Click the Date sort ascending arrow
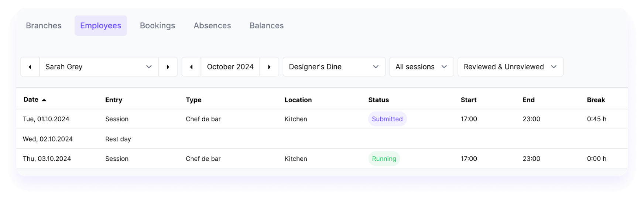 click(44, 100)
